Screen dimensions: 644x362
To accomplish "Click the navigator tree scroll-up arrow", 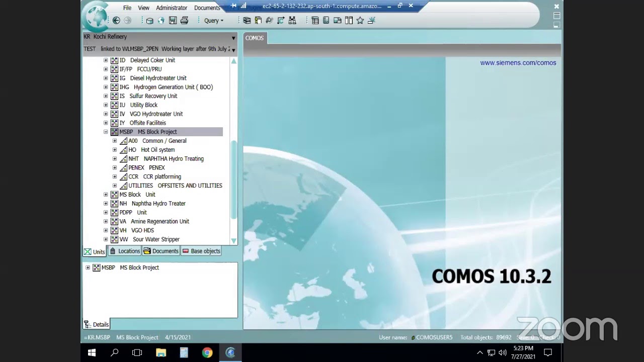I will coord(233,61).
